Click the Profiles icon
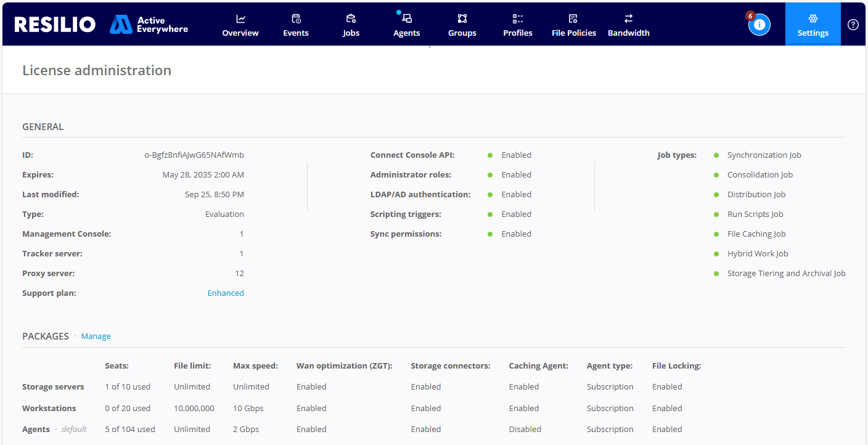 [x=517, y=18]
